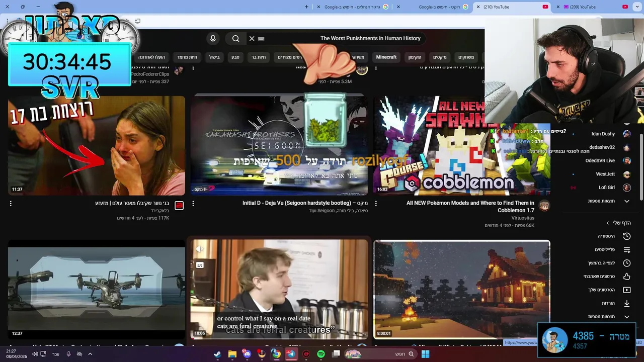The width and height of the screenshot is (644, 362).
Task: Click the search field with 'Worst Punishments' text
Action: click(x=336, y=39)
